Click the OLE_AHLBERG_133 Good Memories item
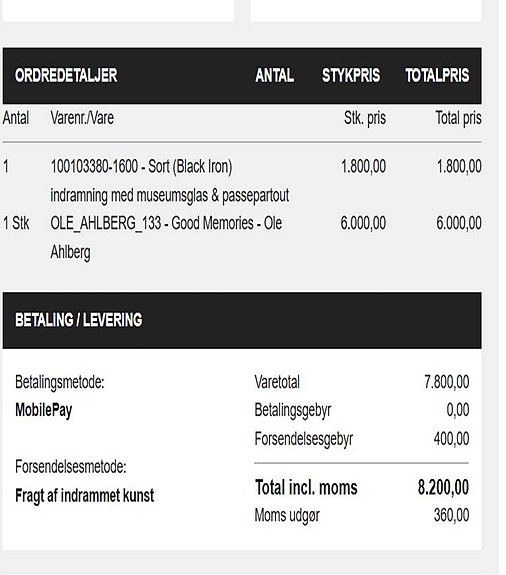 point(166,237)
